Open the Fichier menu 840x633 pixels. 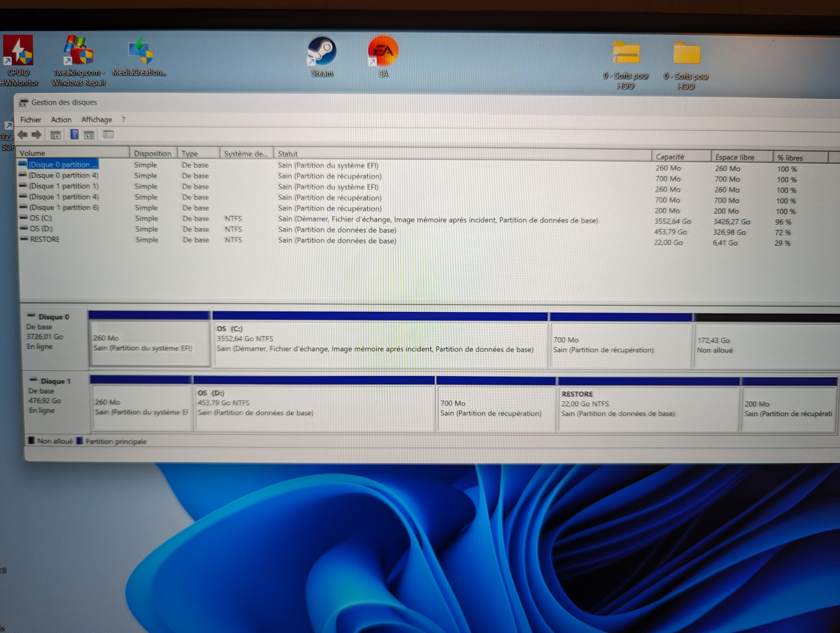(x=31, y=120)
